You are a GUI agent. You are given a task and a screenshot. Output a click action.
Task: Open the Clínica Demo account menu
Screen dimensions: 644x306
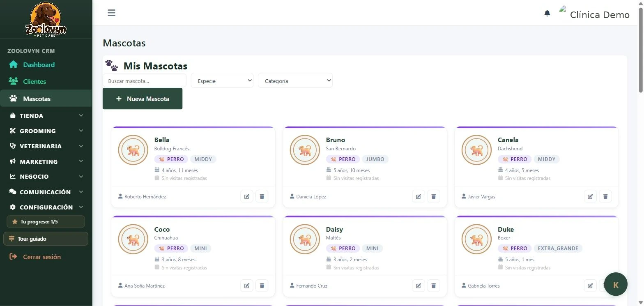pos(594,14)
